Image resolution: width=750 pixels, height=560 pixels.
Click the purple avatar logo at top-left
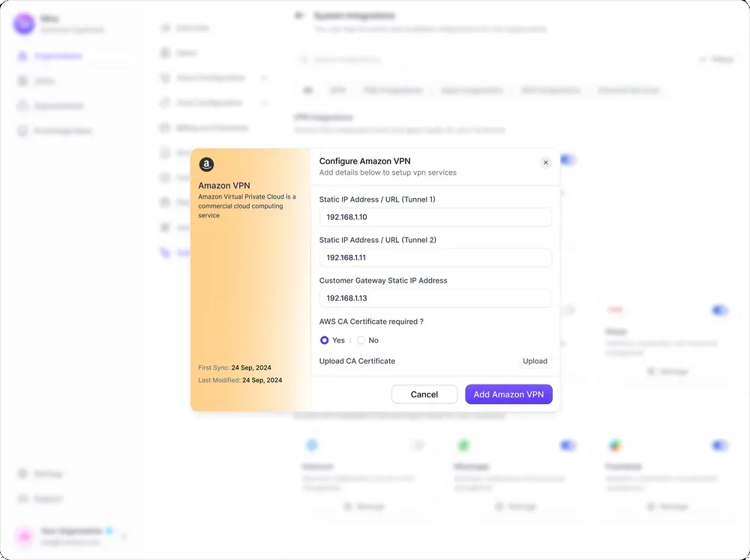click(x=24, y=24)
